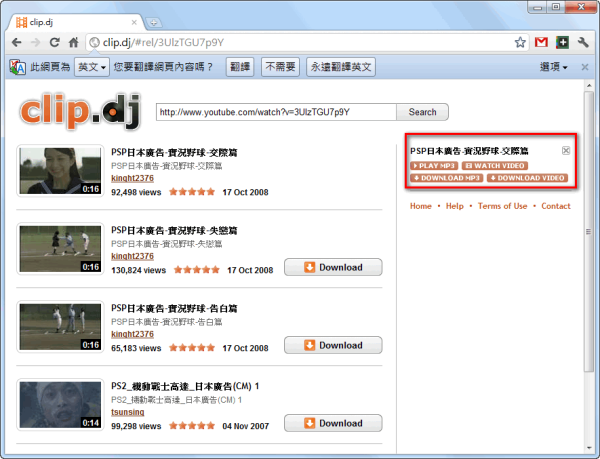This screenshot has width=600, height=459.
Task: Click Download MP3 in the side panel
Action: click(447, 178)
